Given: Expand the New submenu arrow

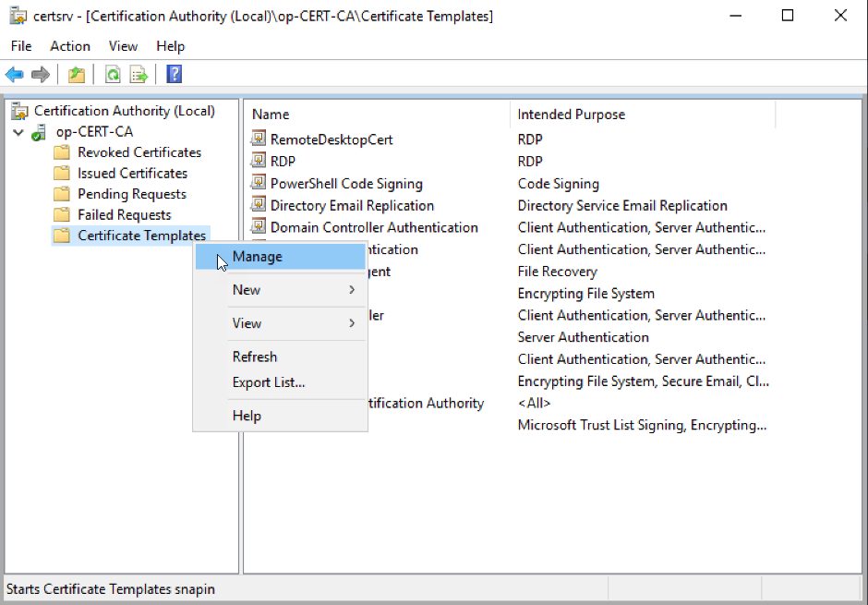Looking at the screenshot, I should tap(352, 289).
